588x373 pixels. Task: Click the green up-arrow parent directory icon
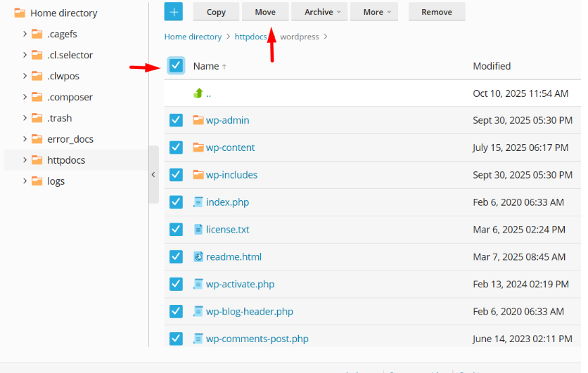198,93
